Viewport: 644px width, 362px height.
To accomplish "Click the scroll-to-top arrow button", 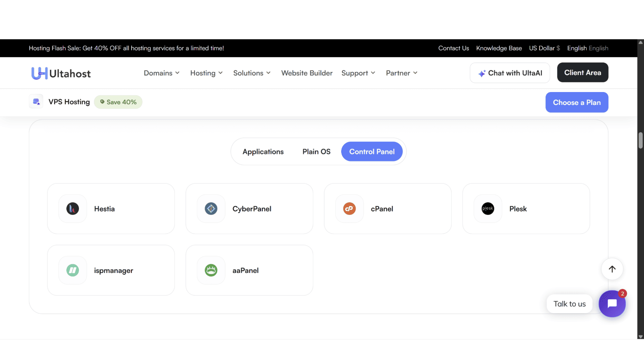I will 612,269.
